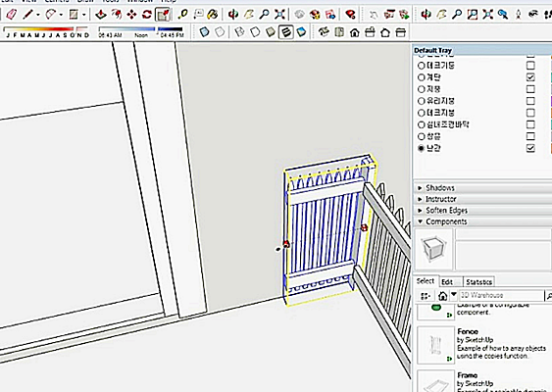The height and width of the screenshot is (392, 552).
Task: Apply Hidden Line face style
Action: 255,32
